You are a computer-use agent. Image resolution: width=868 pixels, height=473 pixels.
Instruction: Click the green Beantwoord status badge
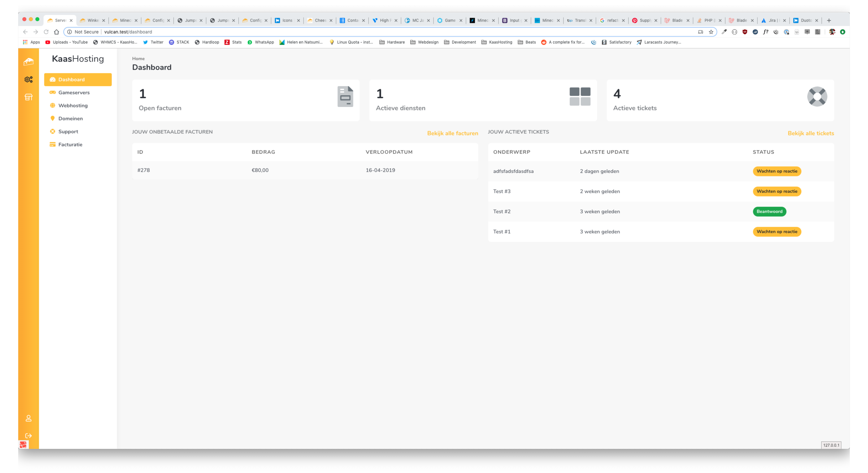pos(769,212)
